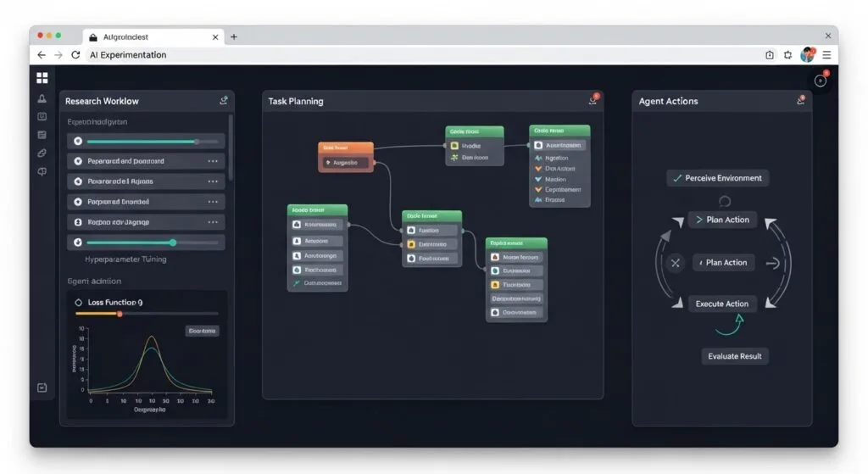Select the radio circle on the Perparad Dnanded row

78,202
